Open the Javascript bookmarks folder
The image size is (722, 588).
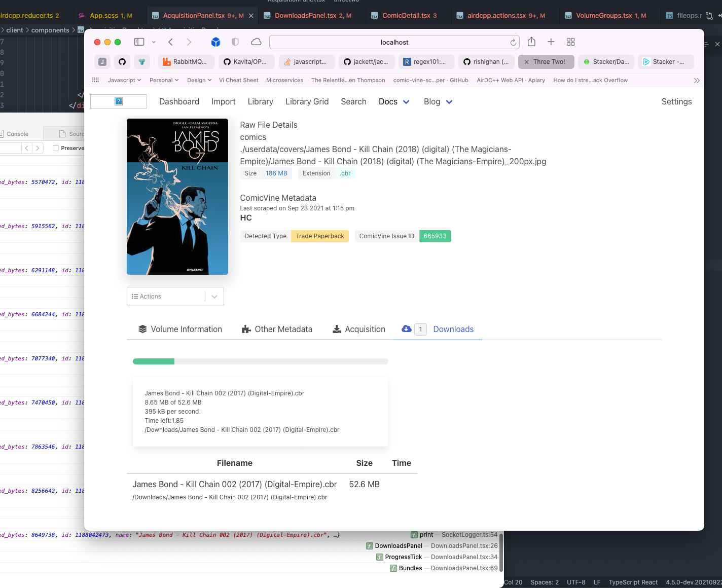click(125, 80)
